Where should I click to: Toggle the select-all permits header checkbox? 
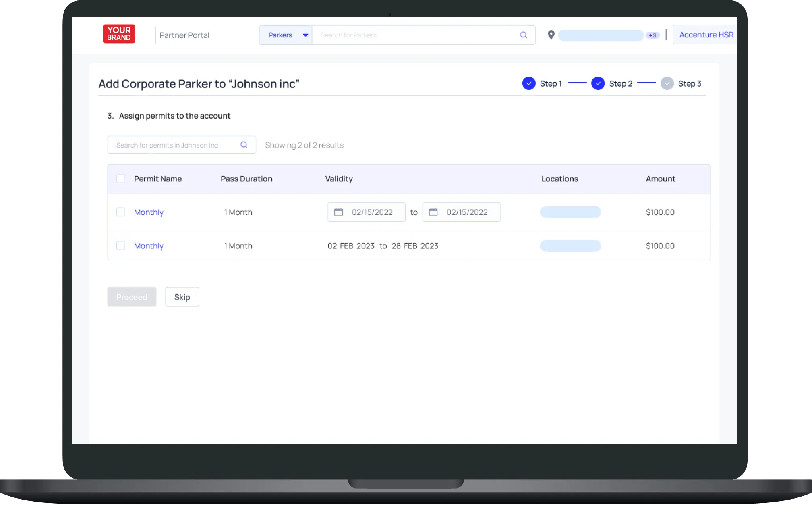pyautogui.click(x=120, y=179)
